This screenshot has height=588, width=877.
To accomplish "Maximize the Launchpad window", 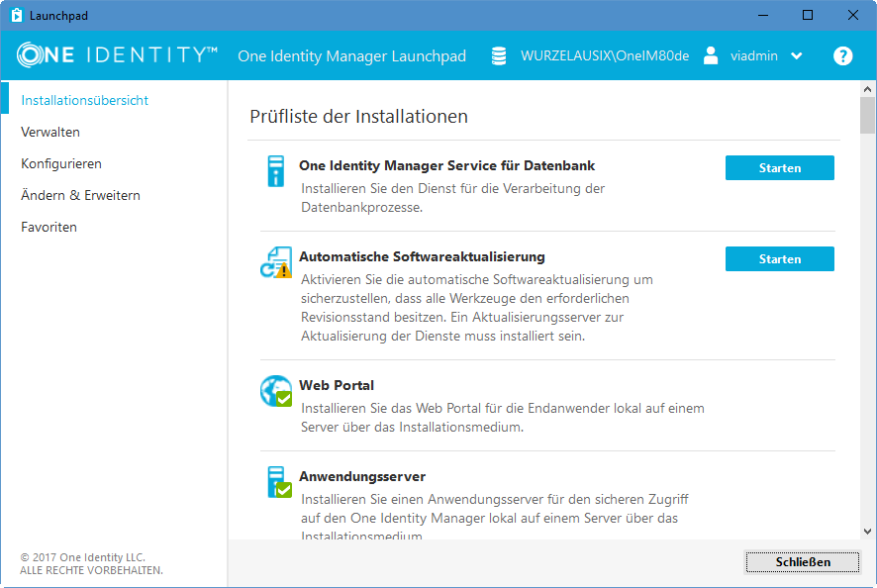I will (x=808, y=15).
